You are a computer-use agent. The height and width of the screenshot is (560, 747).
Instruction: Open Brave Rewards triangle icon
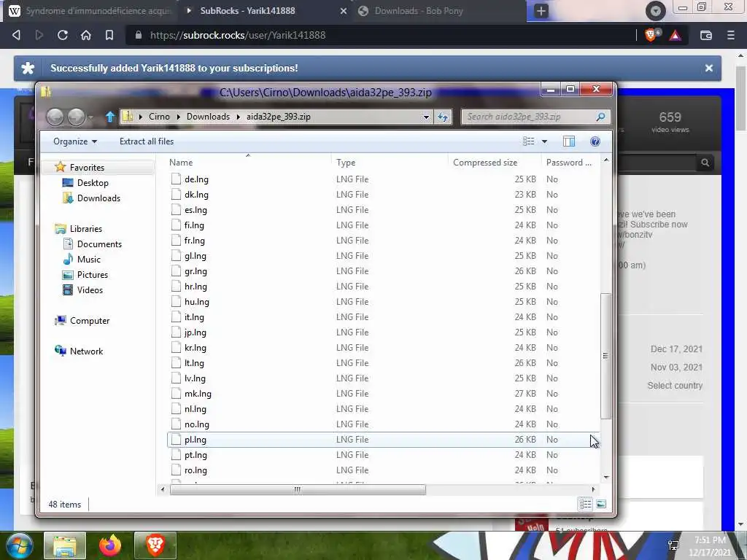point(675,35)
